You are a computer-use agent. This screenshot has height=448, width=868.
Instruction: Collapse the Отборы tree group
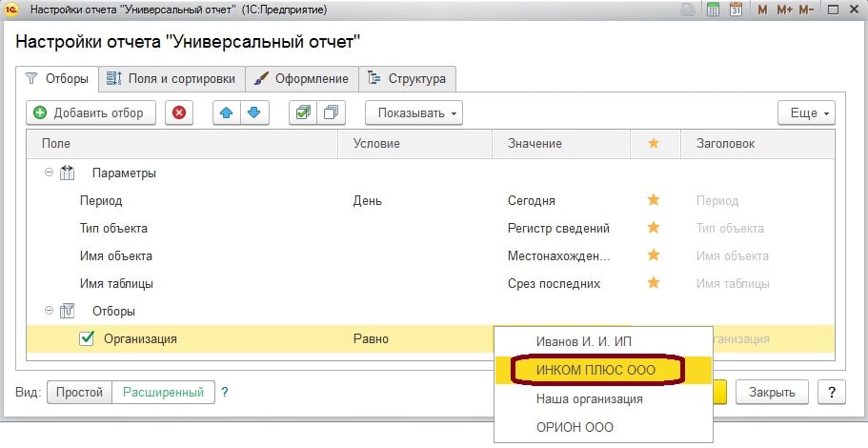click(49, 311)
